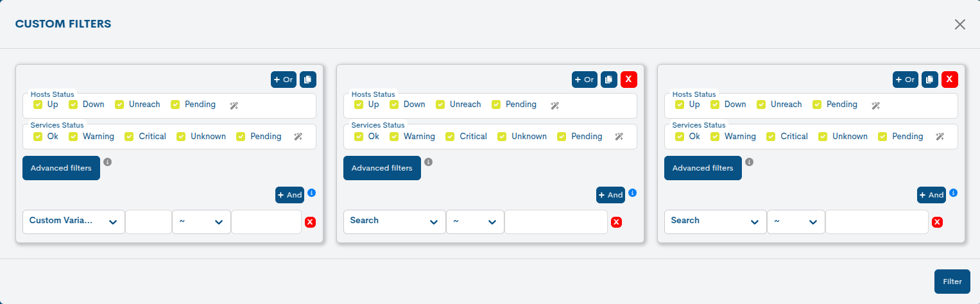Click the search value field in the second panel
Screen dimensions: 980x304
pos(556,221)
